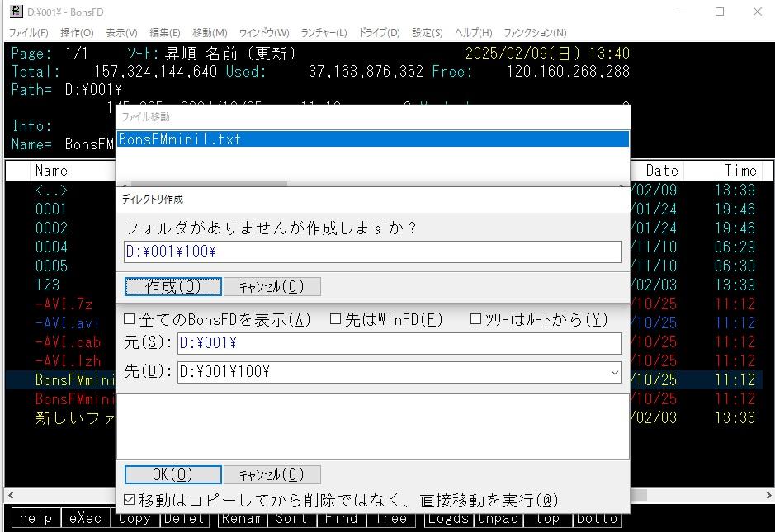The height and width of the screenshot is (532, 775).
Task: Expand the 先(D) destination dropdown arrow
Action: (613, 373)
